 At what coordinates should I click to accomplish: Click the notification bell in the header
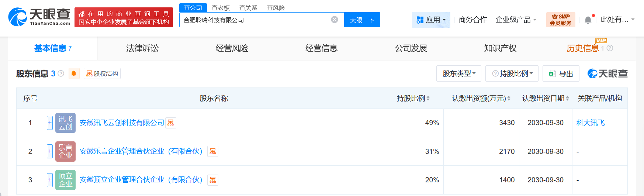pos(588,20)
